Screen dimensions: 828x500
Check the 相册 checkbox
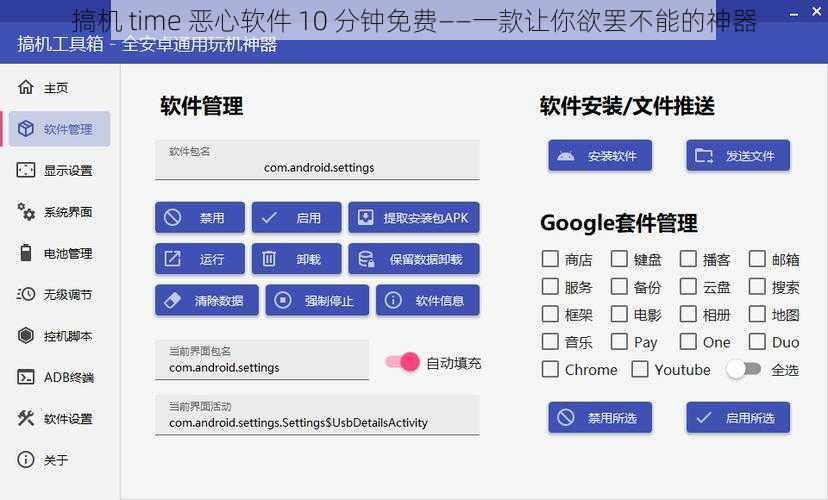tap(688, 314)
